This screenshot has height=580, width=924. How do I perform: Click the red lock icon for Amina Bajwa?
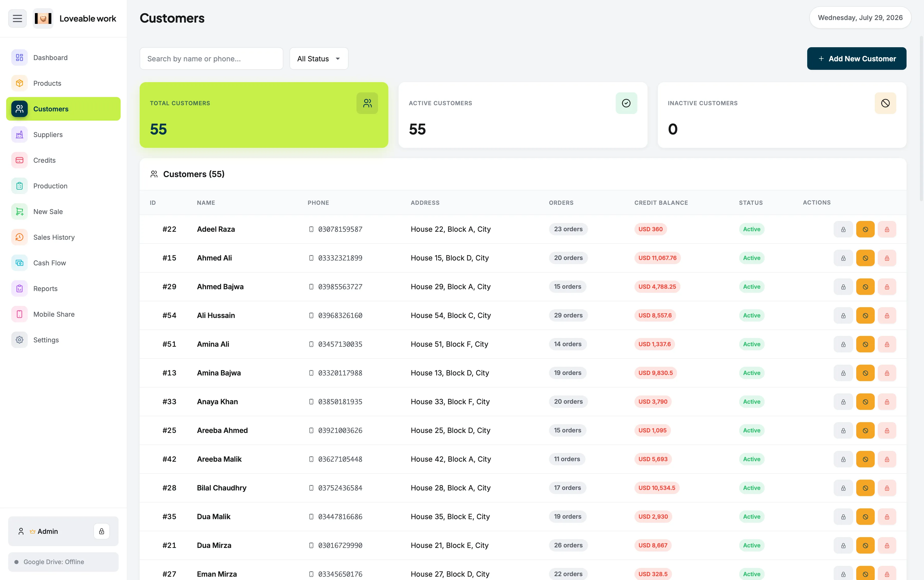coord(887,373)
